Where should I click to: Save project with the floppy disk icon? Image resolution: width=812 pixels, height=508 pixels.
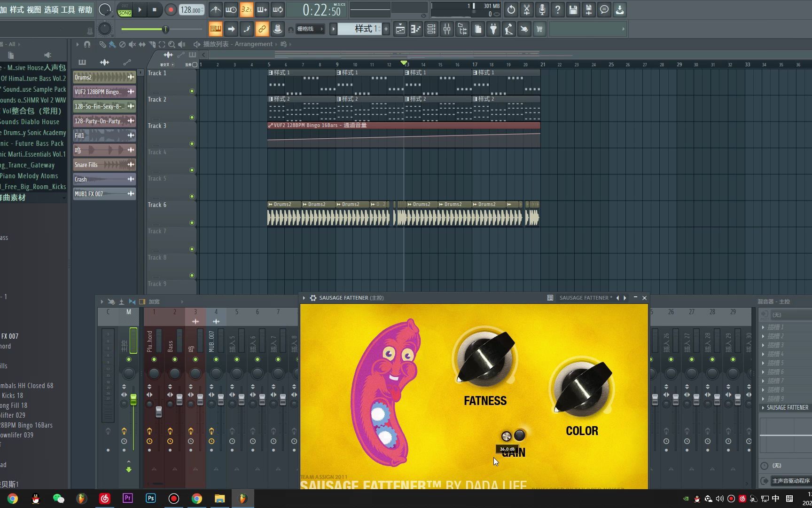tap(573, 9)
